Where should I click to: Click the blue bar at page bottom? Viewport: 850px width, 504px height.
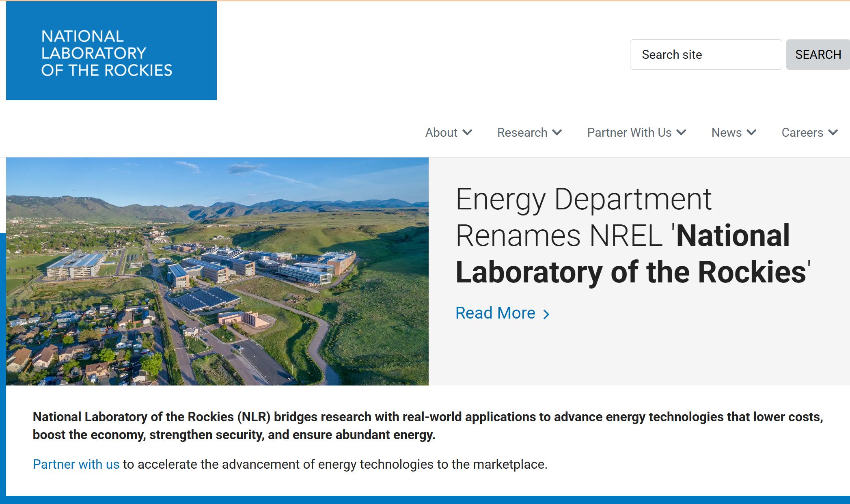click(x=428, y=500)
